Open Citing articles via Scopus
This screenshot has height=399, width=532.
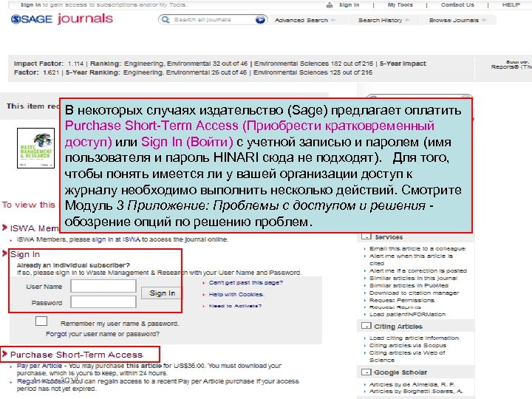click(x=407, y=345)
